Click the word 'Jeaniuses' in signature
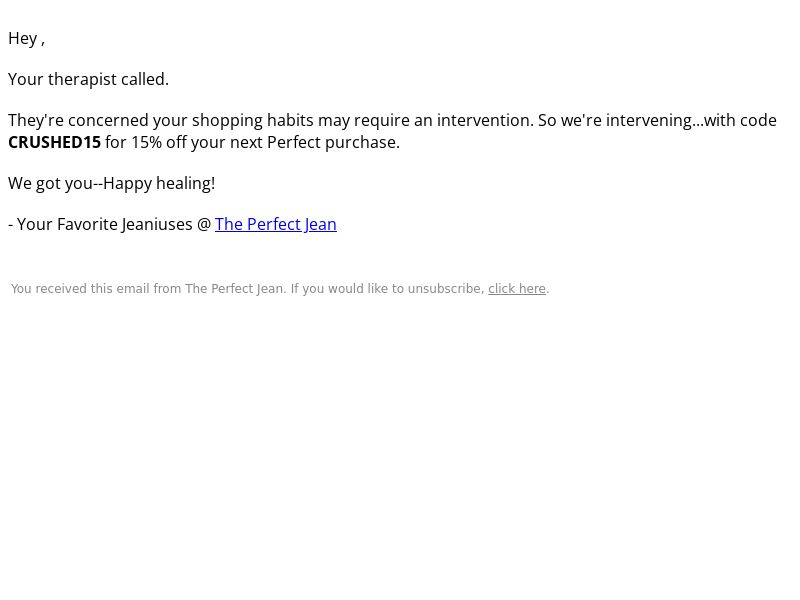 click(x=157, y=224)
